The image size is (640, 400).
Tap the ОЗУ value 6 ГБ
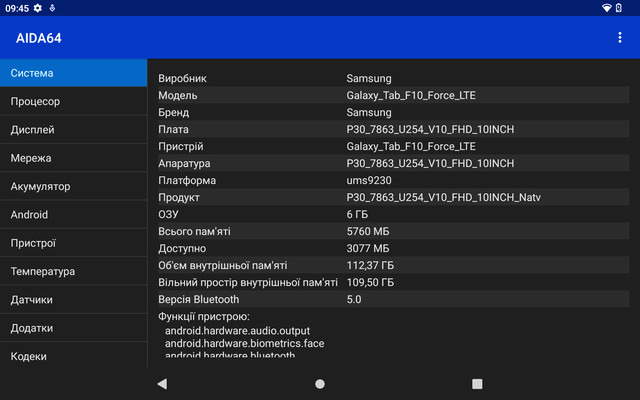[x=357, y=214]
